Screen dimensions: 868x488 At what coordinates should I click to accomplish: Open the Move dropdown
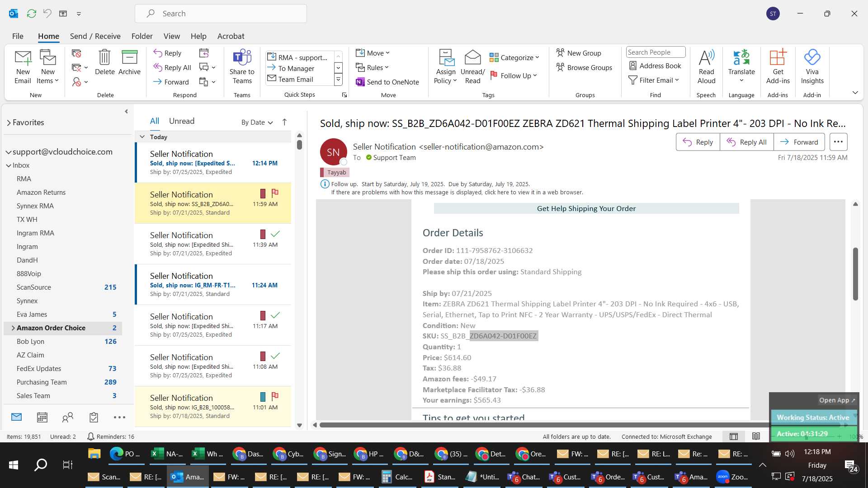[x=373, y=53]
